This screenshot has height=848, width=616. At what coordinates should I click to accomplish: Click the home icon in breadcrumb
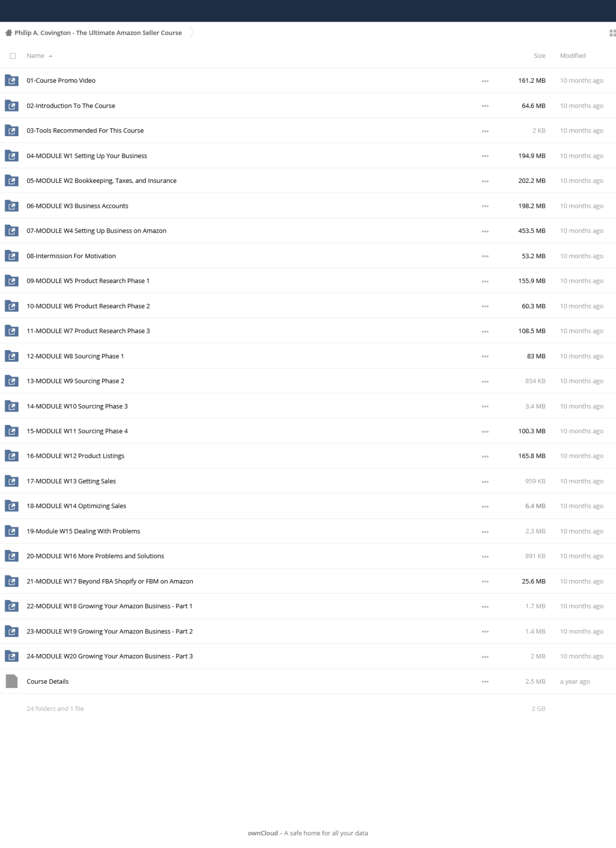point(9,33)
